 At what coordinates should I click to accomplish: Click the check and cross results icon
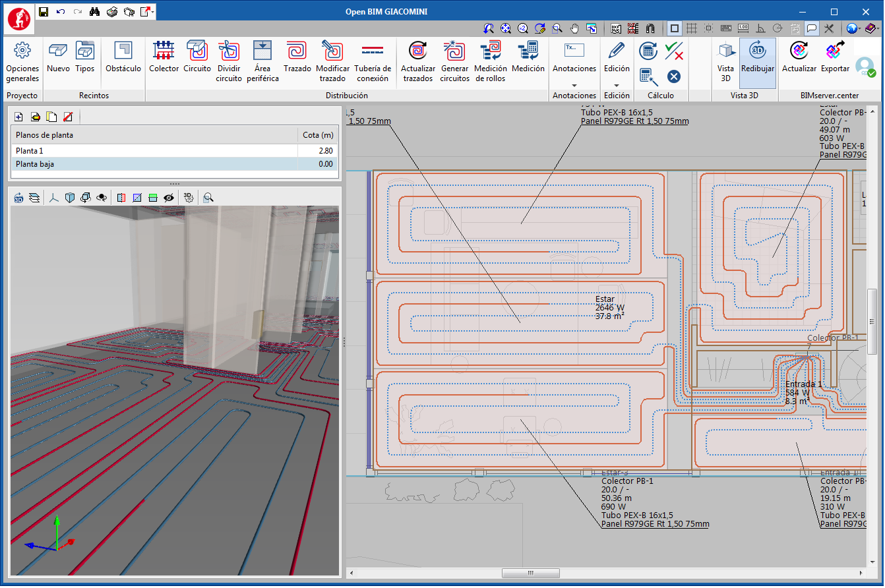pyautogui.click(x=673, y=50)
